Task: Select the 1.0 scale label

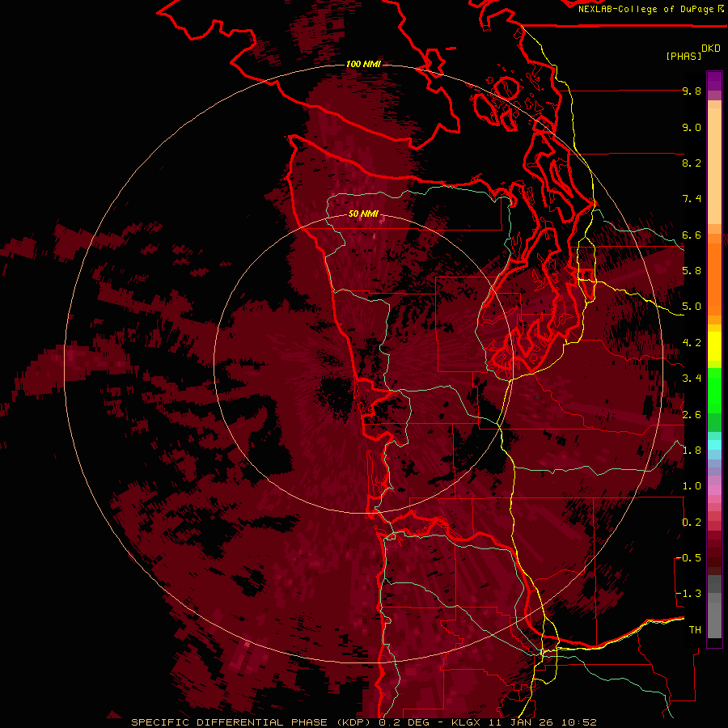Action: coord(692,486)
